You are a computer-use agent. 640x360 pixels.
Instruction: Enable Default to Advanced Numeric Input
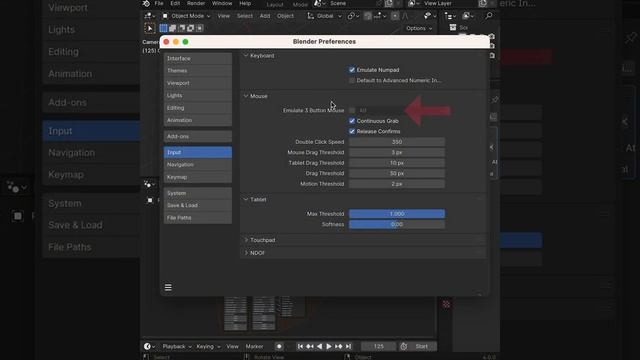coord(352,80)
